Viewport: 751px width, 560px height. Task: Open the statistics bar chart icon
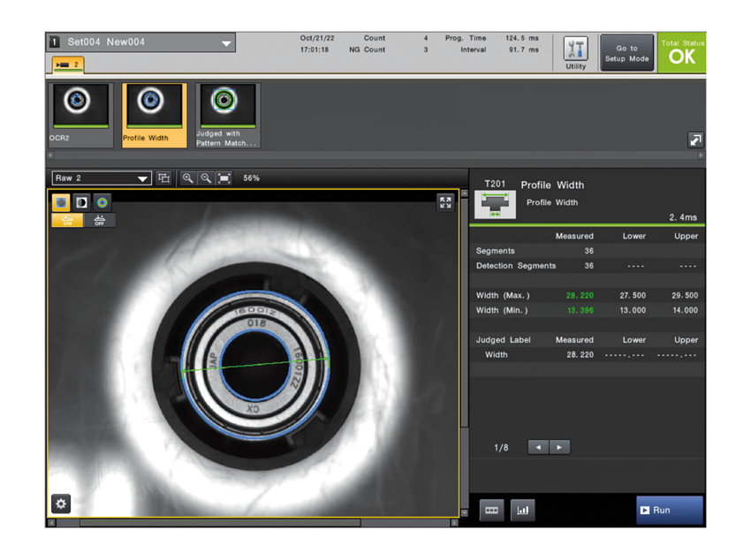pos(522,511)
